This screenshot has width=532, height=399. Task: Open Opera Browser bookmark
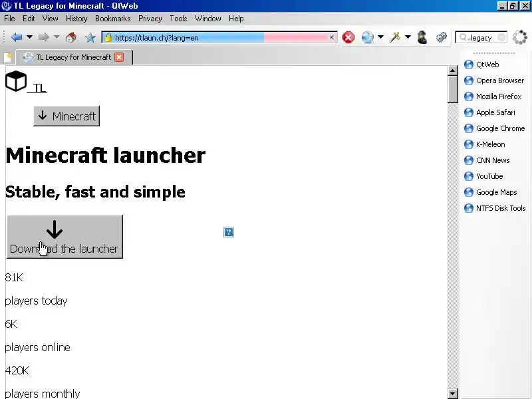click(x=494, y=80)
